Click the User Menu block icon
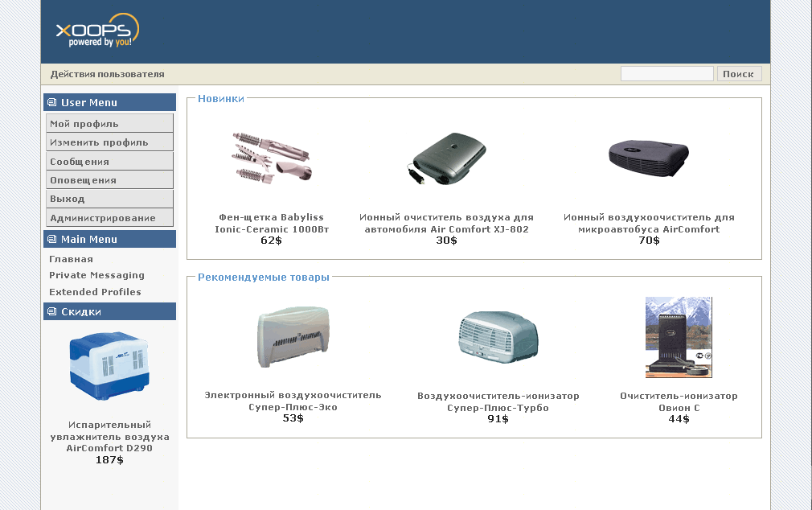 [51, 102]
